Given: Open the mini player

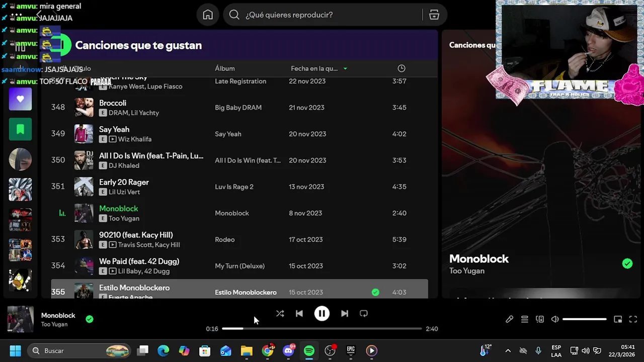Looking at the screenshot, I should click(x=618, y=319).
